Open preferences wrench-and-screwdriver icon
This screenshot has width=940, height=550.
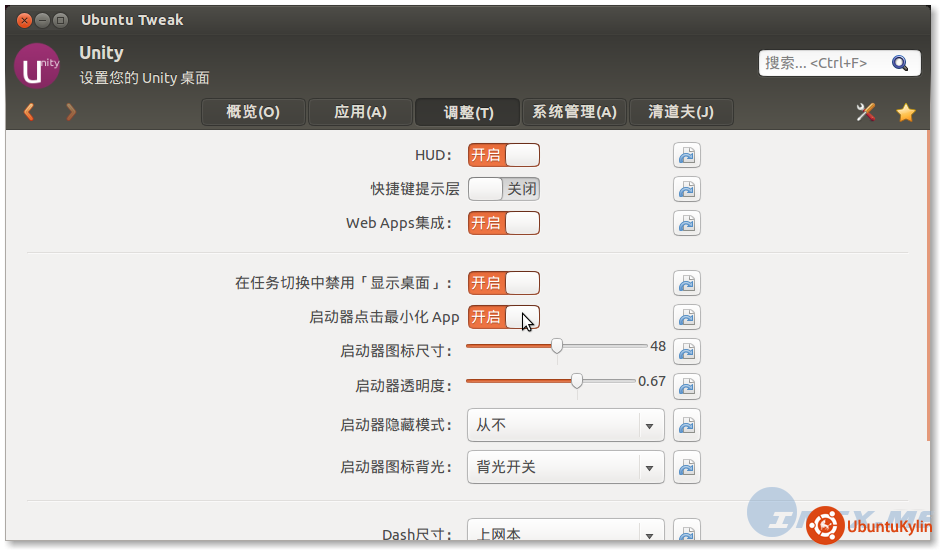866,112
